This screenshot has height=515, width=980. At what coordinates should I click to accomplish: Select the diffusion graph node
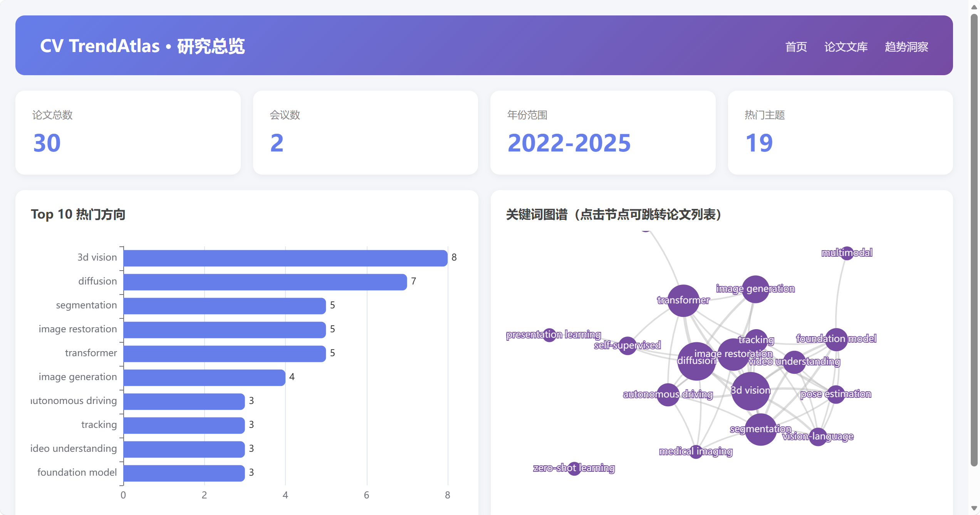(x=696, y=361)
